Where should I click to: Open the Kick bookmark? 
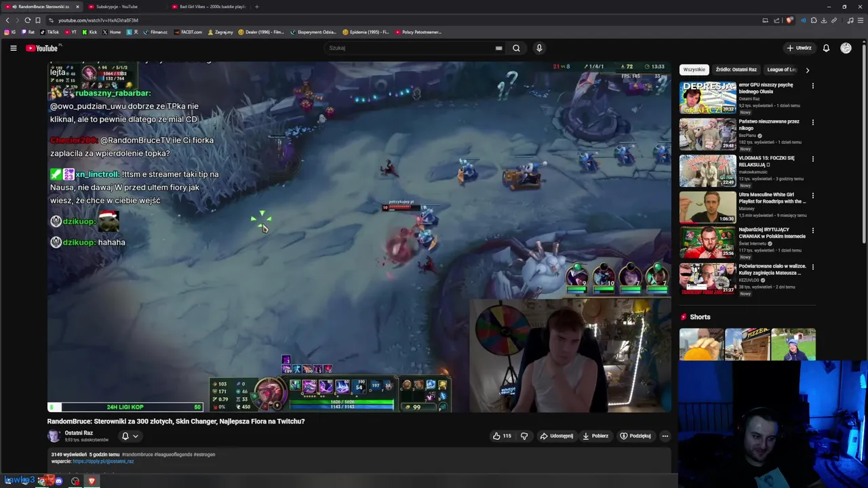pyautogui.click(x=90, y=32)
